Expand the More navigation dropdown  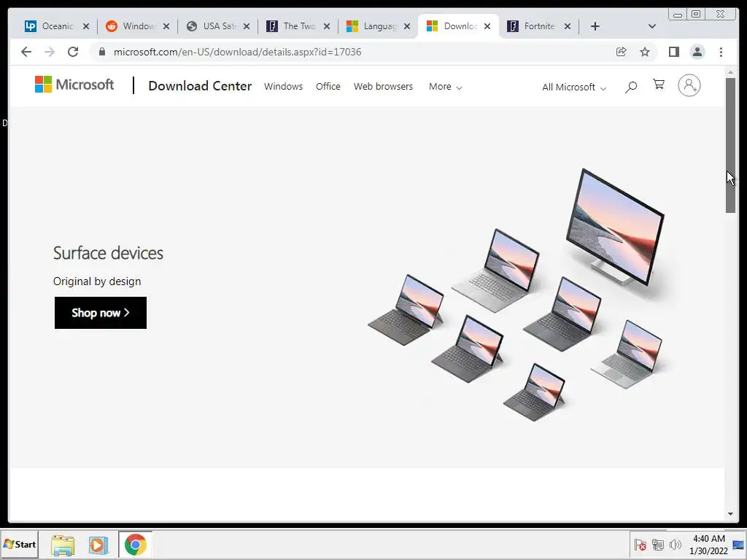coord(445,87)
